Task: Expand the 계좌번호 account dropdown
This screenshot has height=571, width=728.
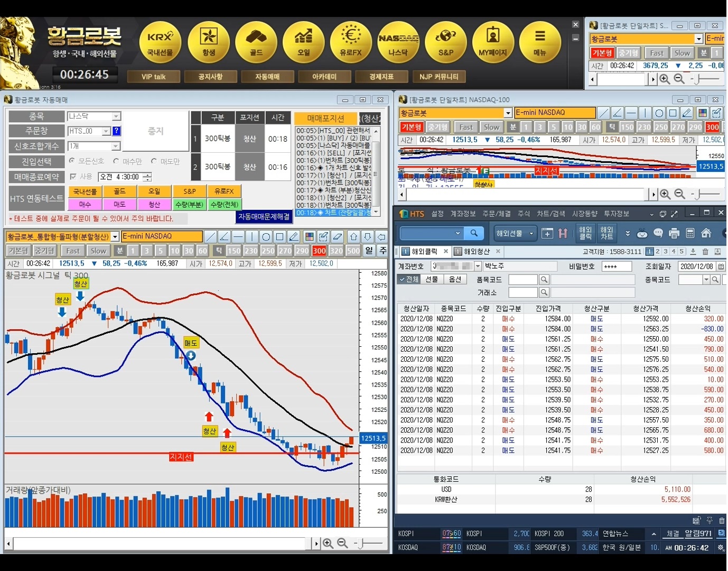Action: click(478, 266)
